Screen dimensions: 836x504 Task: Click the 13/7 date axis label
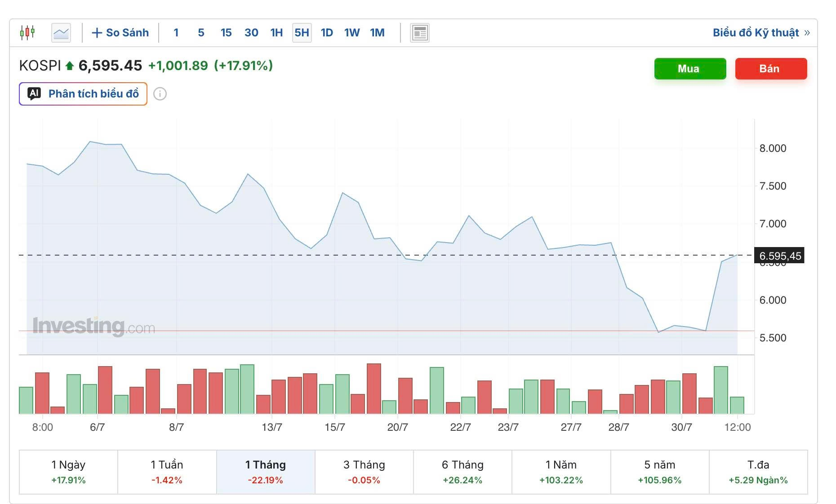click(x=272, y=427)
